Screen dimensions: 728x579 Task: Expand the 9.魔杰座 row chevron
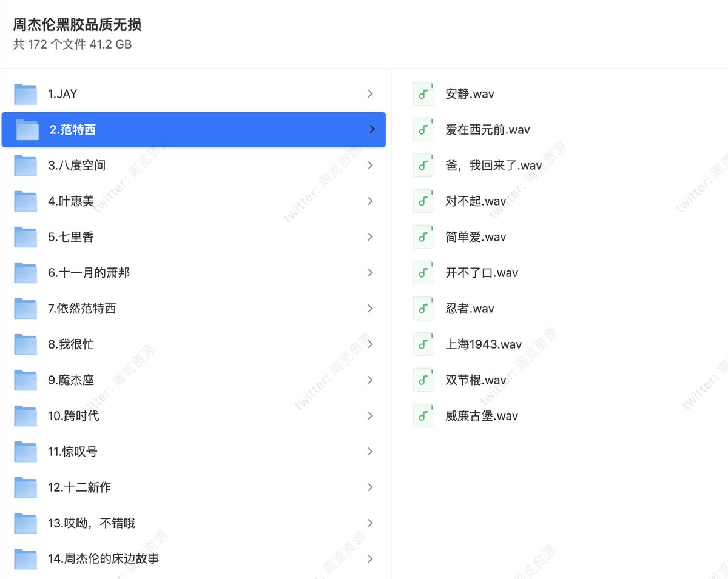(371, 380)
